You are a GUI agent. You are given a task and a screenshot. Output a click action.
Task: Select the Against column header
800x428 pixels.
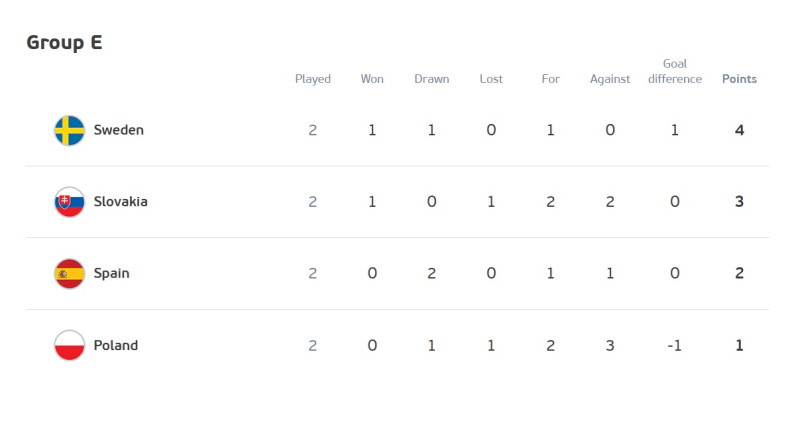click(x=610, y=79)
